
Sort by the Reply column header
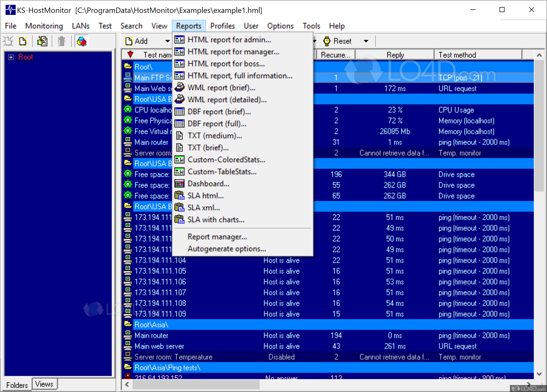(395, 55)
